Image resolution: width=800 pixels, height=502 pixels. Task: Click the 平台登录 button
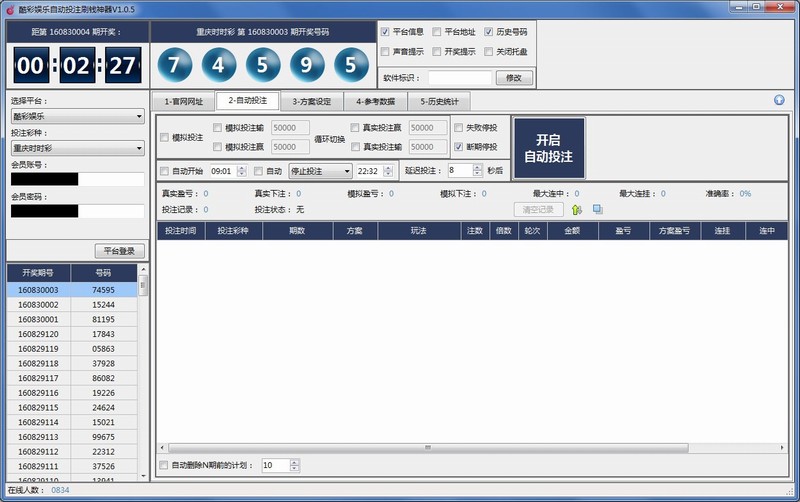[x=120, y=251]
